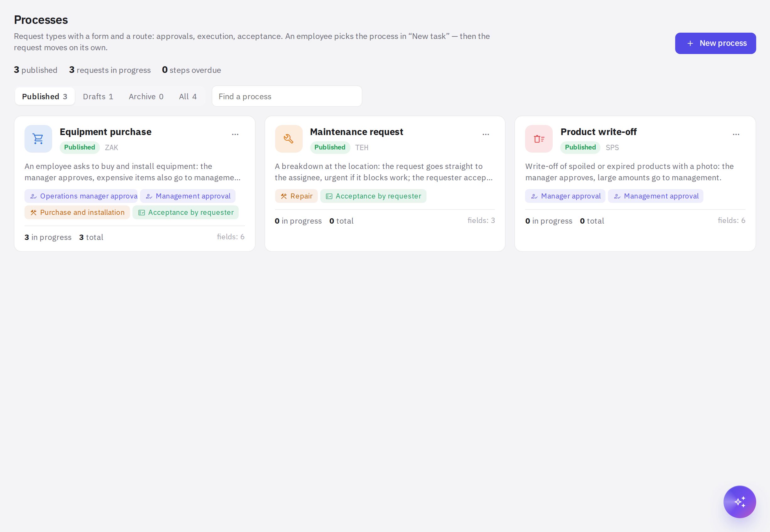Viewport: 770px width, 532px height.
Task: Click the "3 published" summary stat
Action: (36, 70)
